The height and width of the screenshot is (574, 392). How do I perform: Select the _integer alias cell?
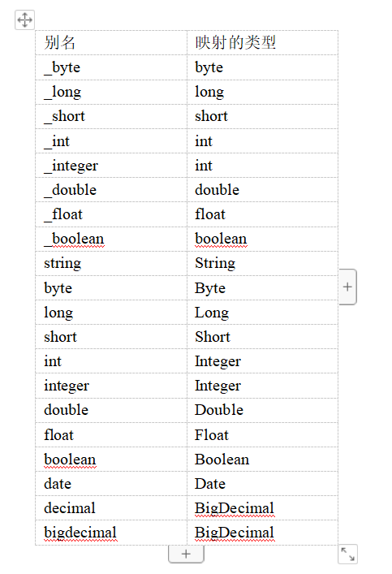(x=111, y=166)
